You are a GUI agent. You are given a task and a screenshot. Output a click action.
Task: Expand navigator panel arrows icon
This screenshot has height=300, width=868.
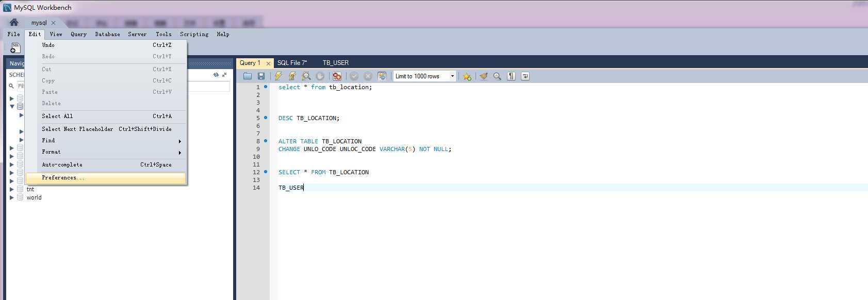(x=224, y=75)
